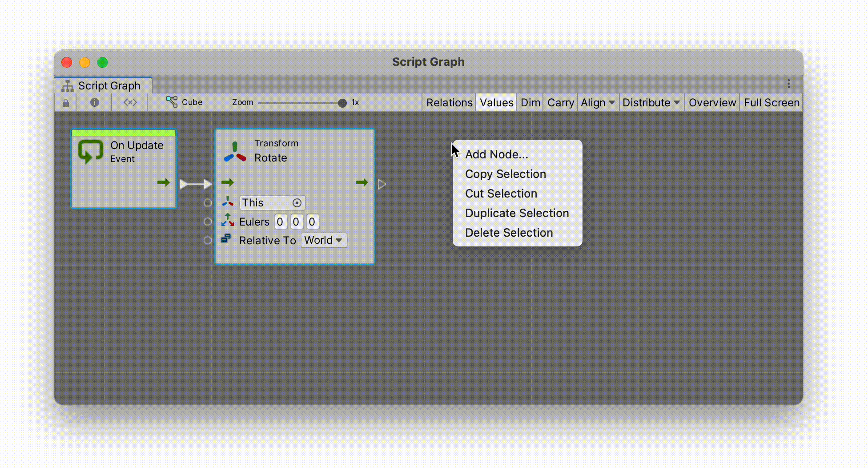The image size is (868, 468).
Task: Click the object picker target on the This field
Action: (x=297, y=203)
